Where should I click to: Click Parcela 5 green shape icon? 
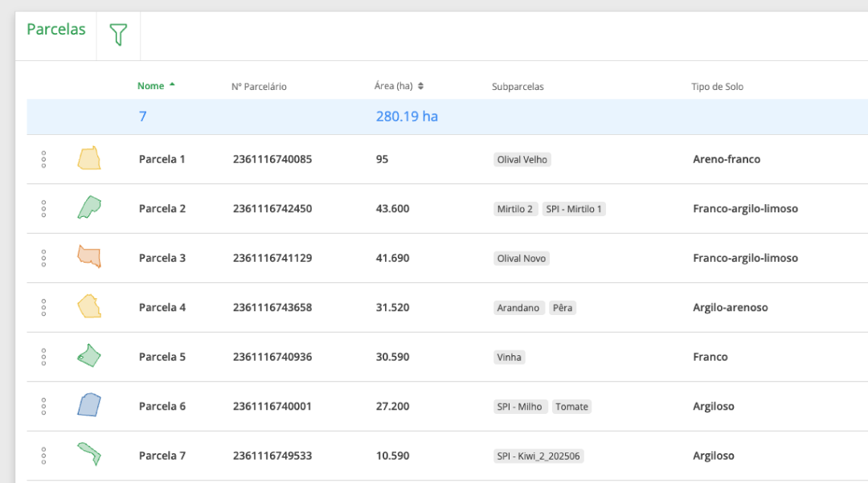coord(88,356)
